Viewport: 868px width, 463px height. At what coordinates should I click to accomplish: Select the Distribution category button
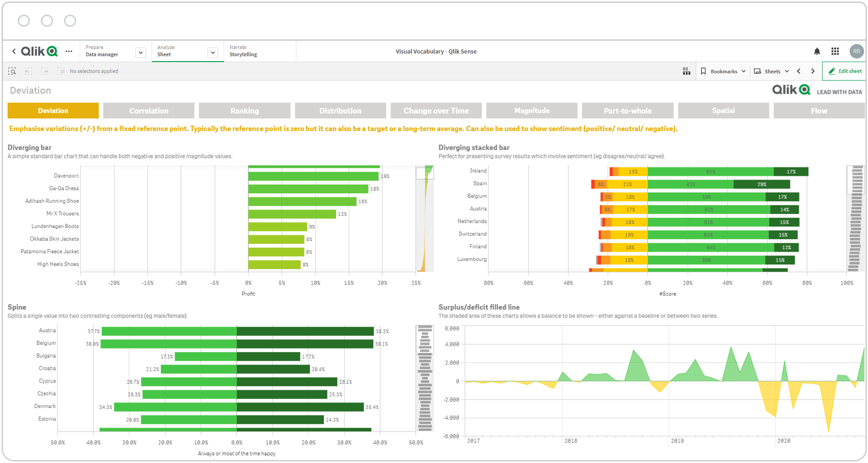(341, 110)
